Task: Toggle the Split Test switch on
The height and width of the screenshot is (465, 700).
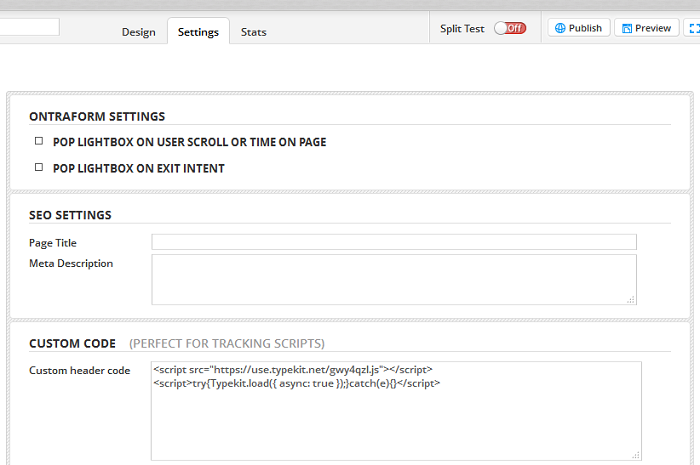Action: (x=510, y=28)
